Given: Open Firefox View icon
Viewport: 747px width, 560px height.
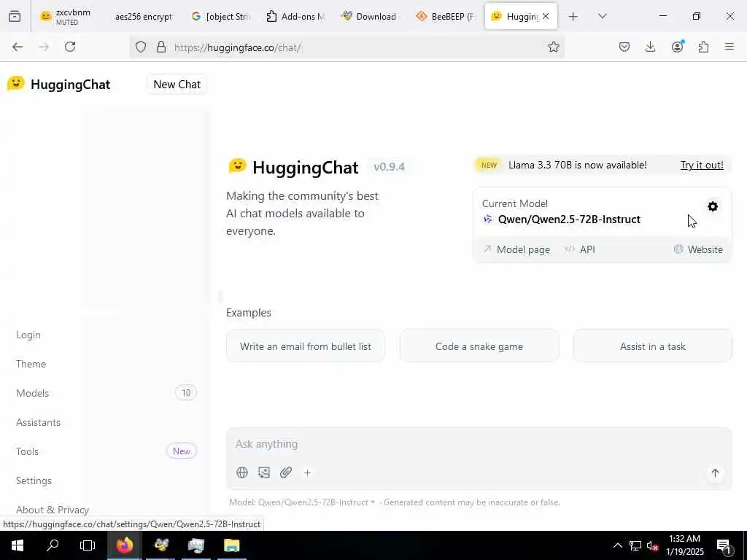Looking at the screenshot, I should click(x=15, y=17).
